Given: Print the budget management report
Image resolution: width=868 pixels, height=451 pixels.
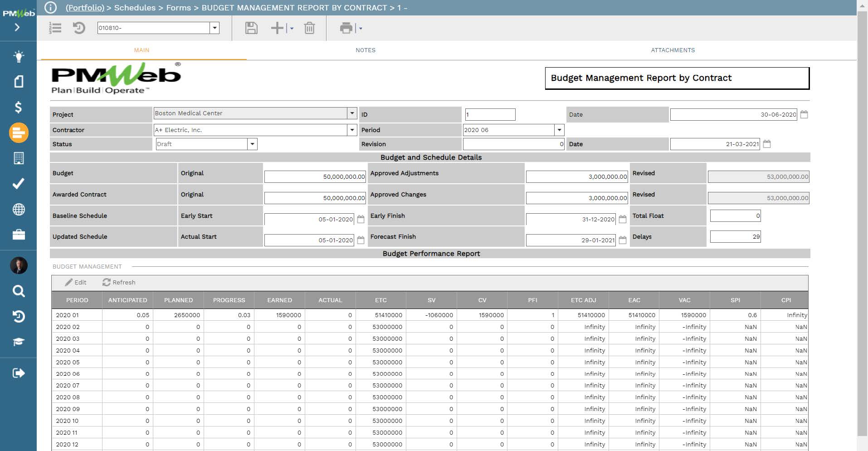Looking at the screenshot, I should click(347, 28).
